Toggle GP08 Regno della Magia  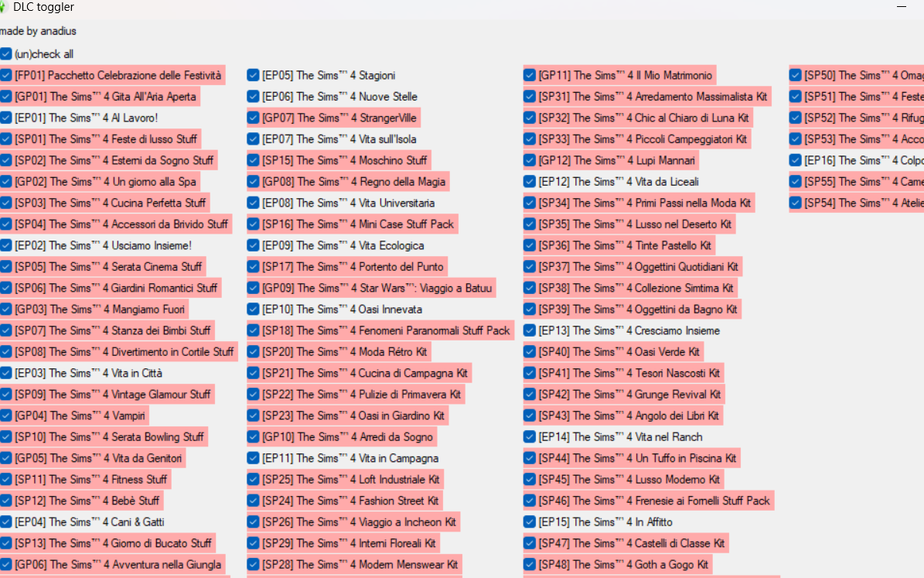pos(254,181)
